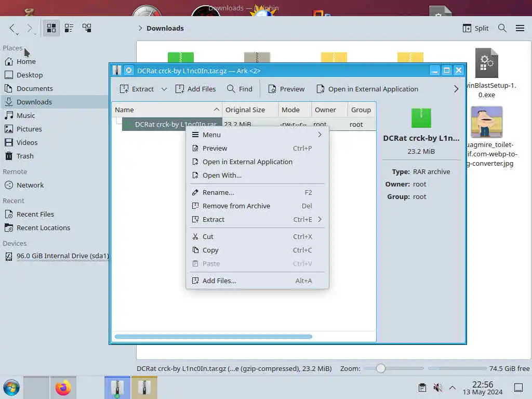Screen dimensions: 532x399
Task: Open the clock showing 22:56
Action: click(x=483, y=388)
